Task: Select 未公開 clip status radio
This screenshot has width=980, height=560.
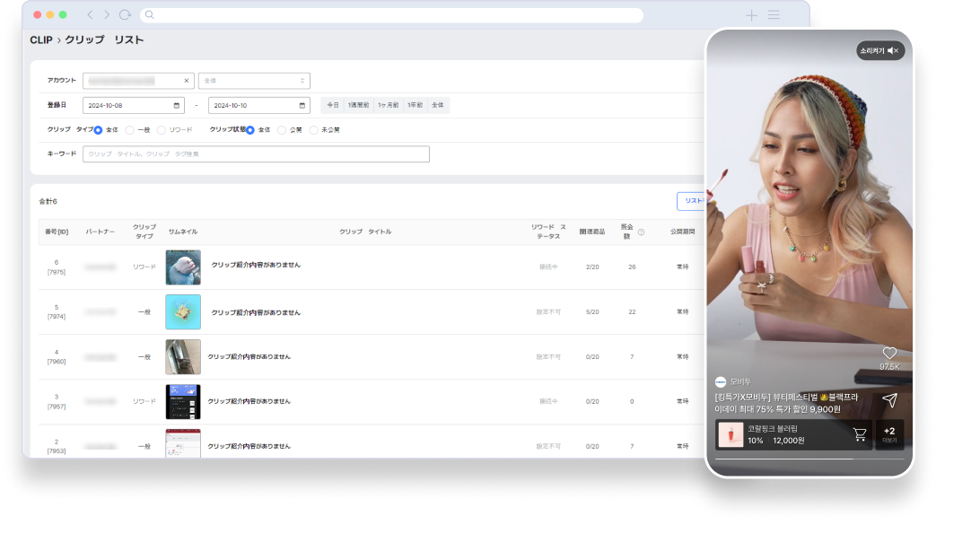Action: tap(314, 130)
